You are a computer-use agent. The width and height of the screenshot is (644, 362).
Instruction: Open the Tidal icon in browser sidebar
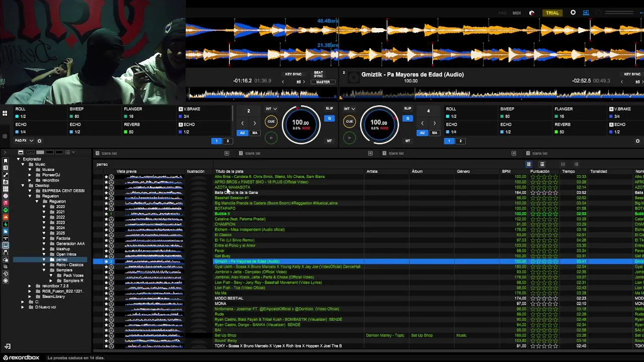6,238
